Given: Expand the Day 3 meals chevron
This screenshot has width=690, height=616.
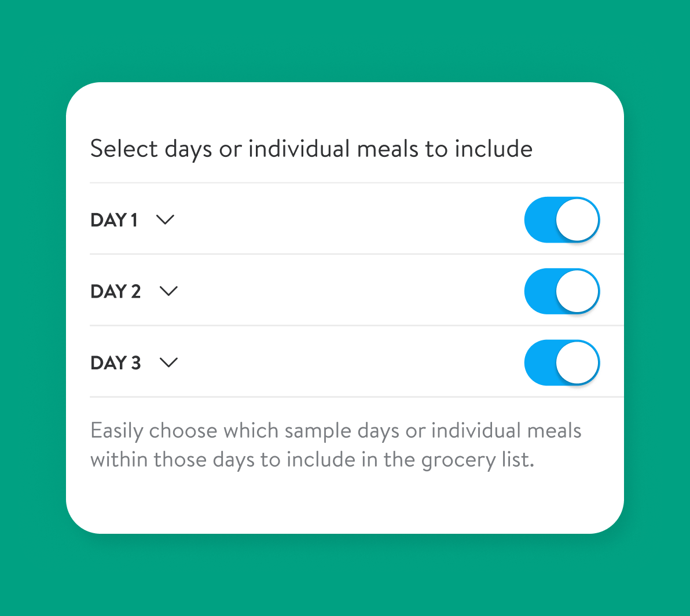Looking at the screenshot, I should click(x=168, y=363).
